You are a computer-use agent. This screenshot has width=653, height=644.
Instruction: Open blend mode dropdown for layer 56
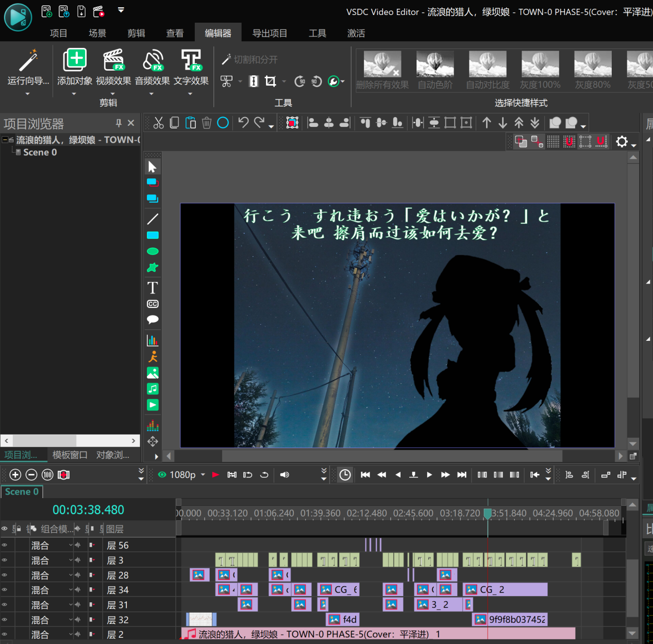(71, 546)
